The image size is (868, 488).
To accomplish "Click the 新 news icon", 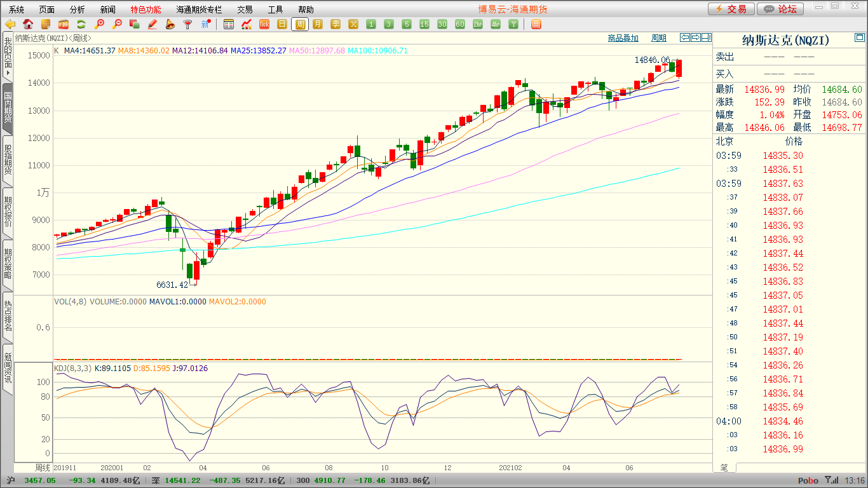I will [206, 24].
